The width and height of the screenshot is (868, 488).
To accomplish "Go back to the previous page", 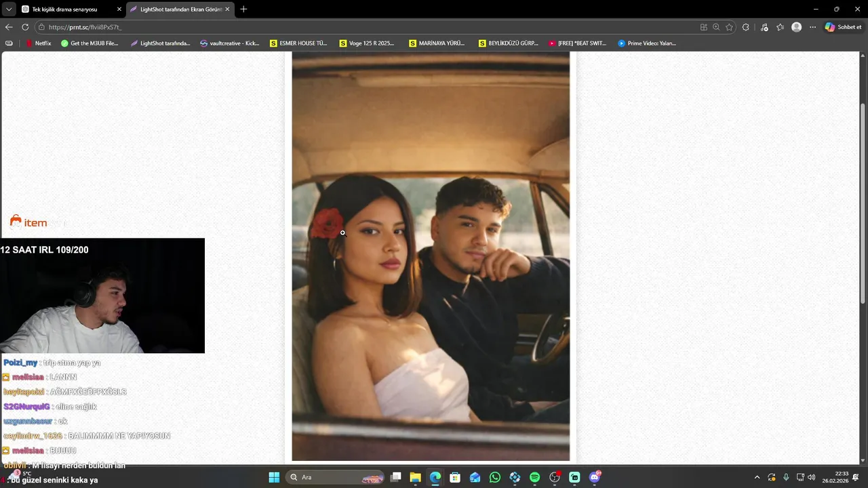I will 9,27.
